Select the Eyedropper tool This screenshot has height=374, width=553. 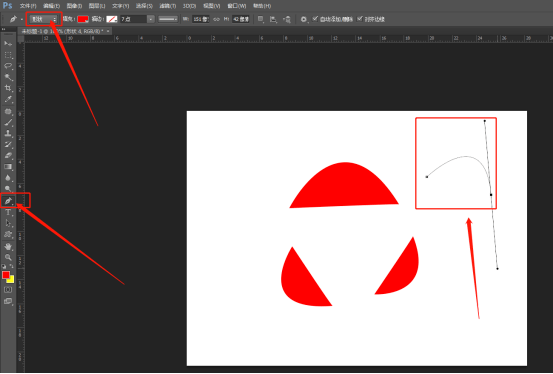(8, 99)
